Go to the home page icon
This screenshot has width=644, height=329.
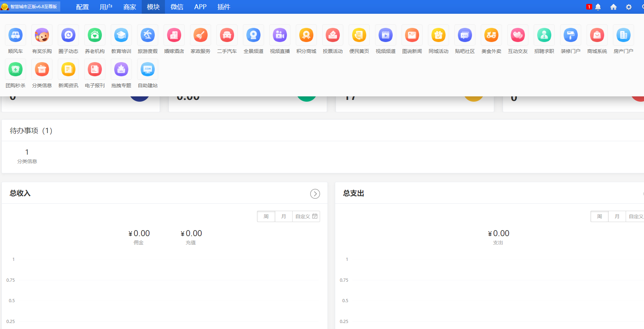coord(613,7)
